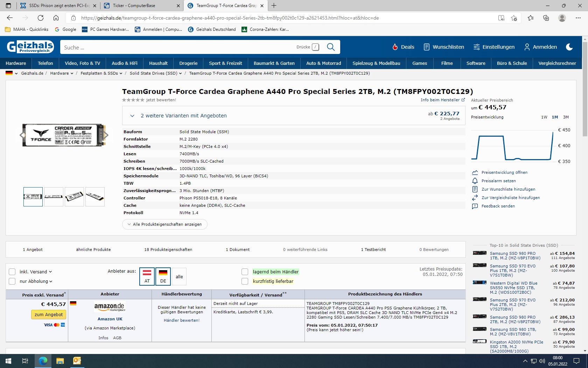588x368 pixels.
Task: Add page to browser favorites
Action: (x=514, y=18)
